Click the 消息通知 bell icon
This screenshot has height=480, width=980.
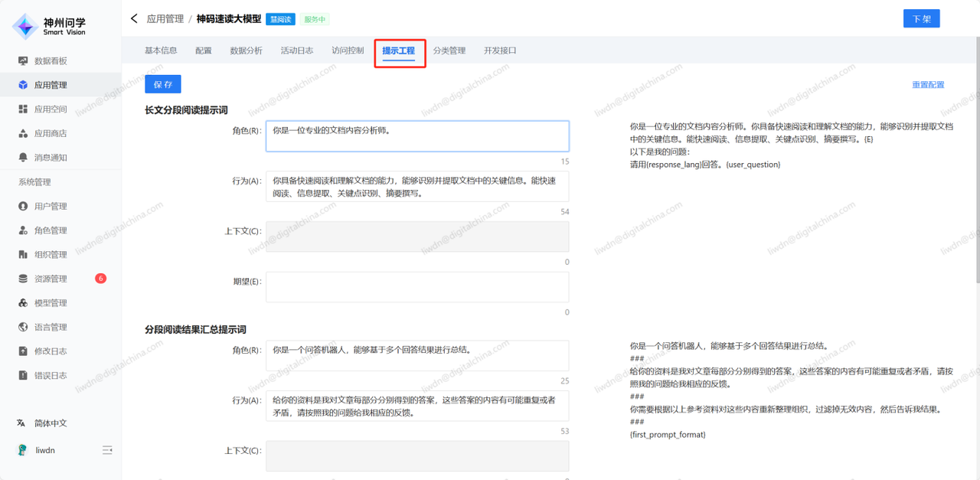pos(23,158)
